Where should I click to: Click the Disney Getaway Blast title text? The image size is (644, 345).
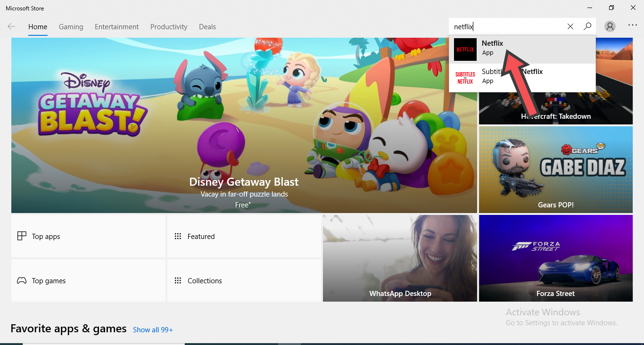pyautogui.click(x=244, y=182)
